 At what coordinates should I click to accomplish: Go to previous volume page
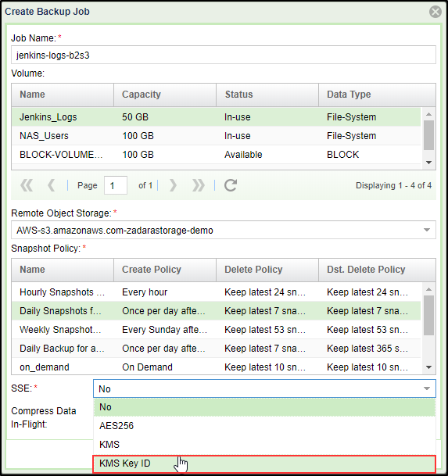(52, 185)
